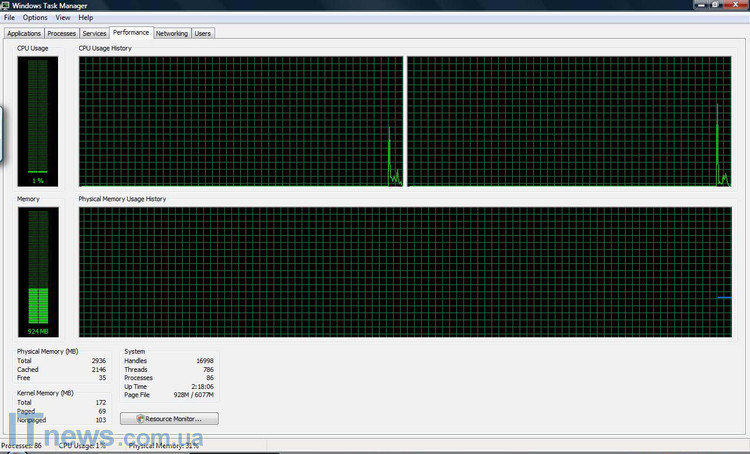The height and width of the screenshot is (454, 750).
Task: Click the Physical Memory Total value 2936
Action: [98, 360]
